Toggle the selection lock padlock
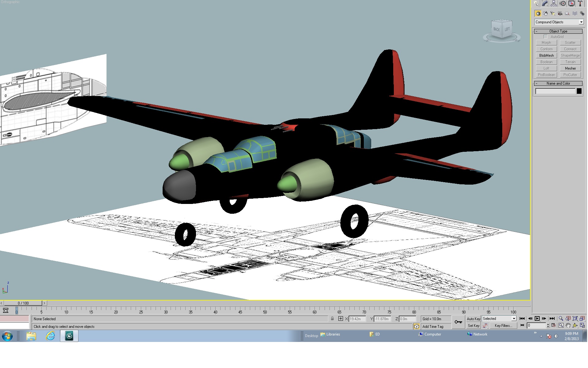 (332, 319)
